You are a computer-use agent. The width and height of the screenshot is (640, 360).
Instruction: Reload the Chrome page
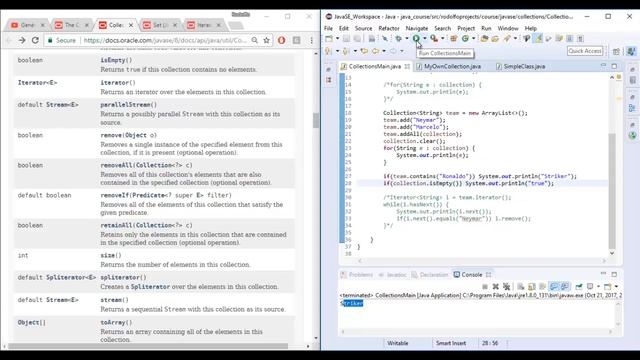click(x=35, y=40)
